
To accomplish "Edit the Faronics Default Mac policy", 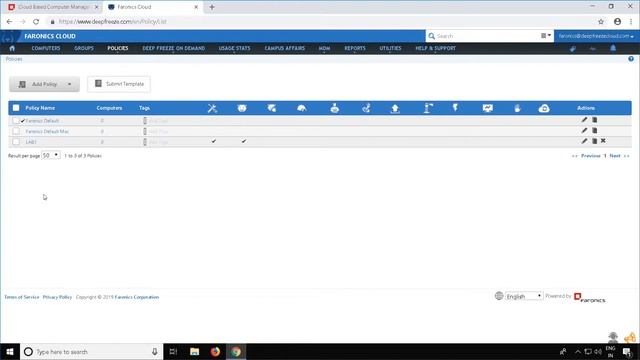I will (x=584, y=131).
